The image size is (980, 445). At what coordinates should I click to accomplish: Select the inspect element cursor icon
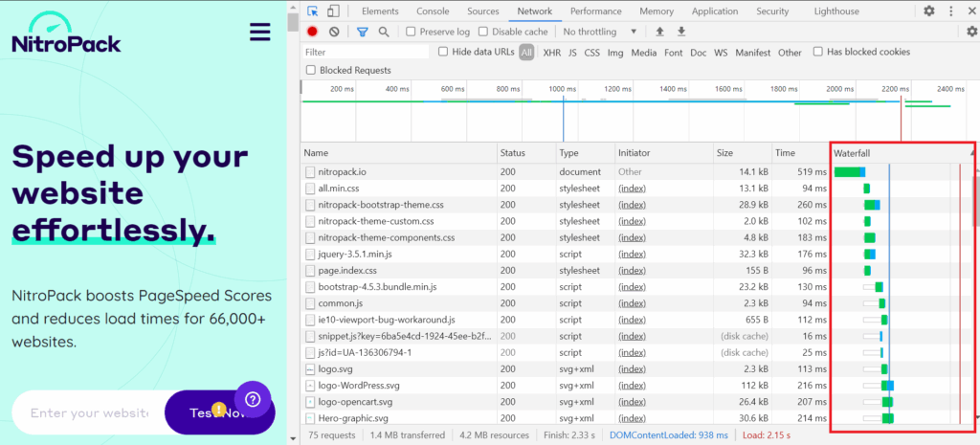coord(313,11)
